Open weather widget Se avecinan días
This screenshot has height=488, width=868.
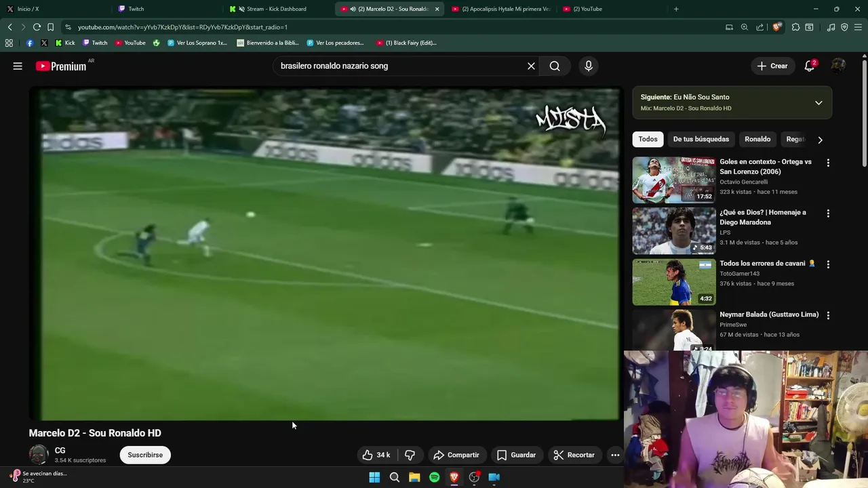pos(39,476)
